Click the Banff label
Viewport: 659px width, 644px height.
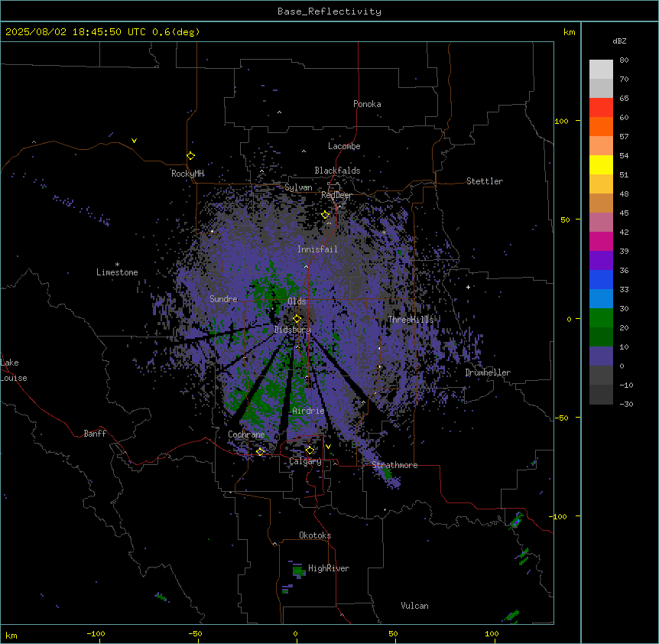pos(95,434)
